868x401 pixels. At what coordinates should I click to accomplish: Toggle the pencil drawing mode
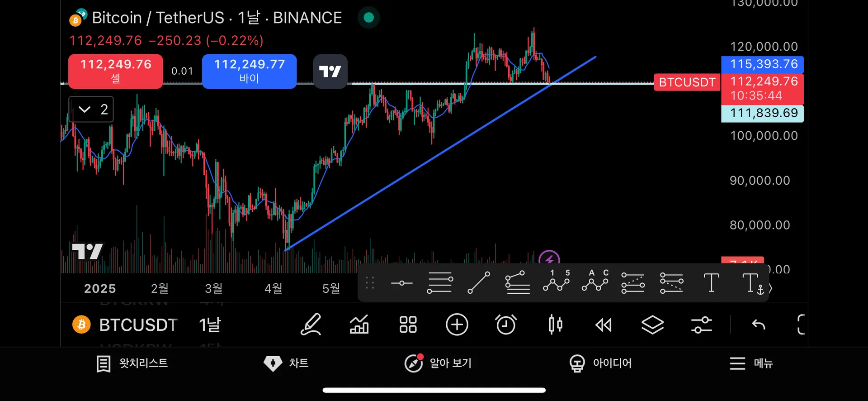tap(311, 325)
